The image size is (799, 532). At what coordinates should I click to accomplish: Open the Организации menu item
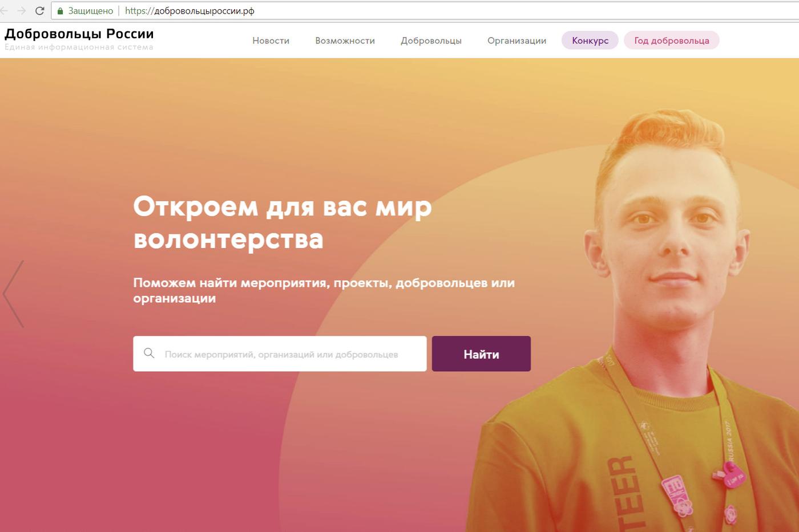[x=516, y=40]
